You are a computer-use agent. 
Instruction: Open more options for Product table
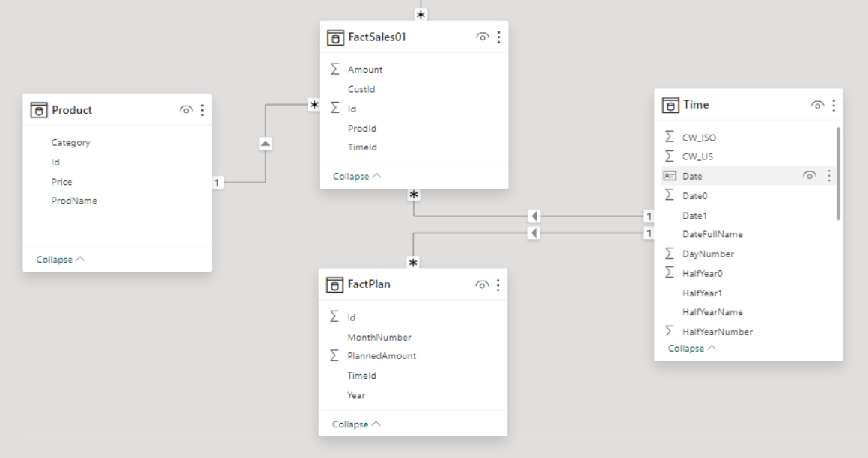(202, 110)
